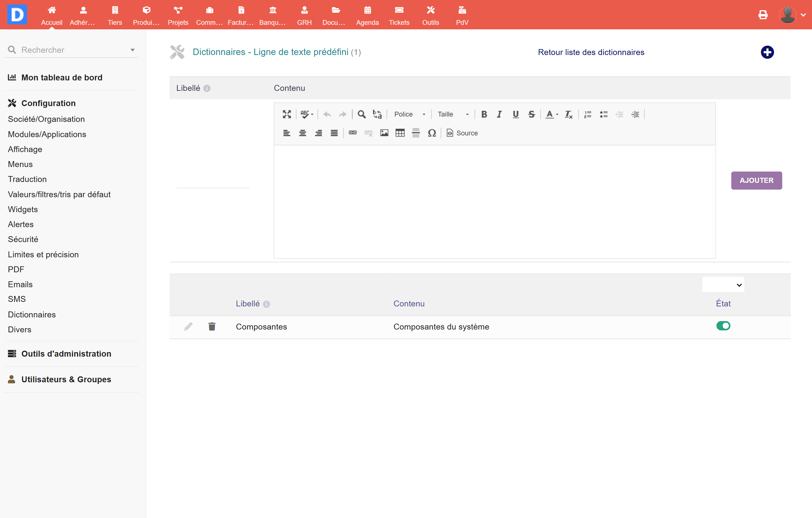Click the Maximize editor icon

coord(287,114)
